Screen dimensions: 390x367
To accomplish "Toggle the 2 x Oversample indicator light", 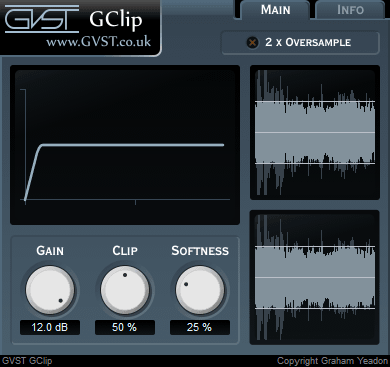I will click(x=253, y=43).
